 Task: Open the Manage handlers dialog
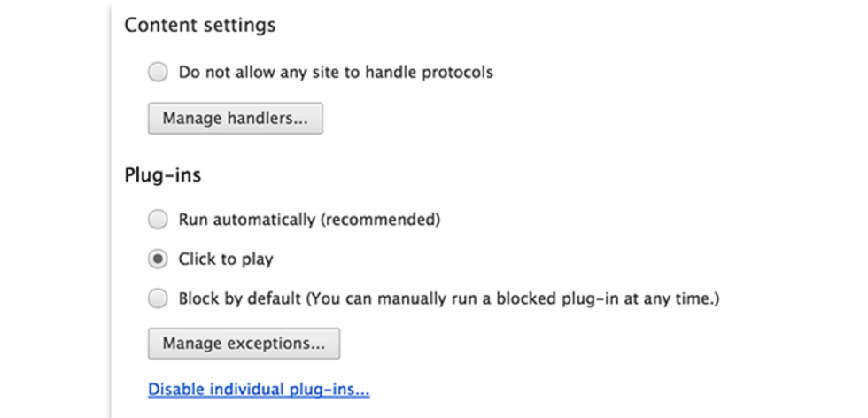click(x=235, y=119)
